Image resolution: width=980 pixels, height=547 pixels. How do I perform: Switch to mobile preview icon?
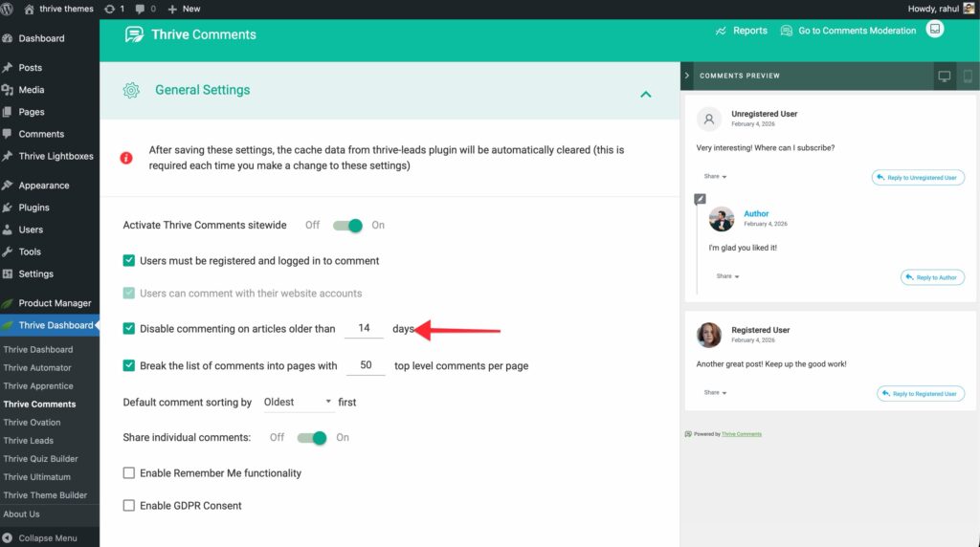tap(967, 77)
